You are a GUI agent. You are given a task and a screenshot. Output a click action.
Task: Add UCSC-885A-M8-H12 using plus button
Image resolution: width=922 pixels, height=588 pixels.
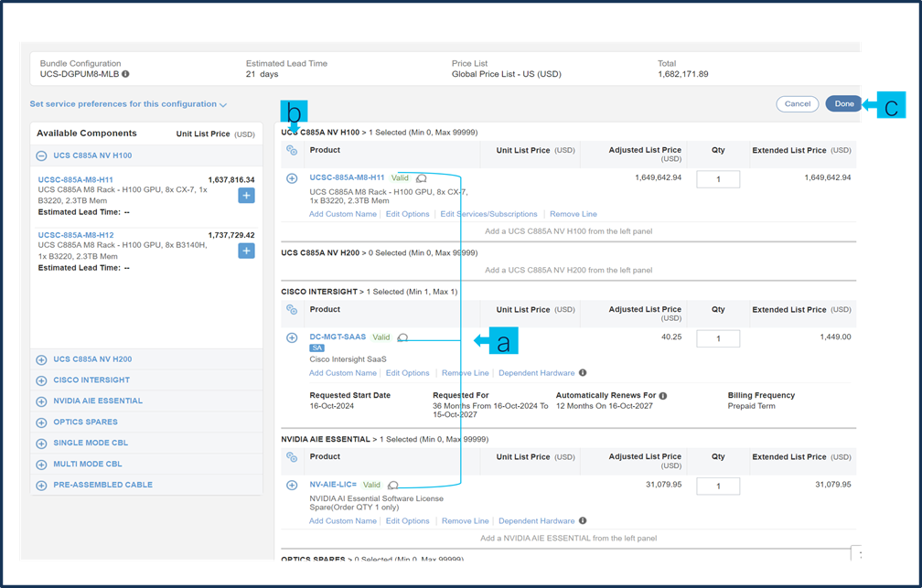(246, 251)
